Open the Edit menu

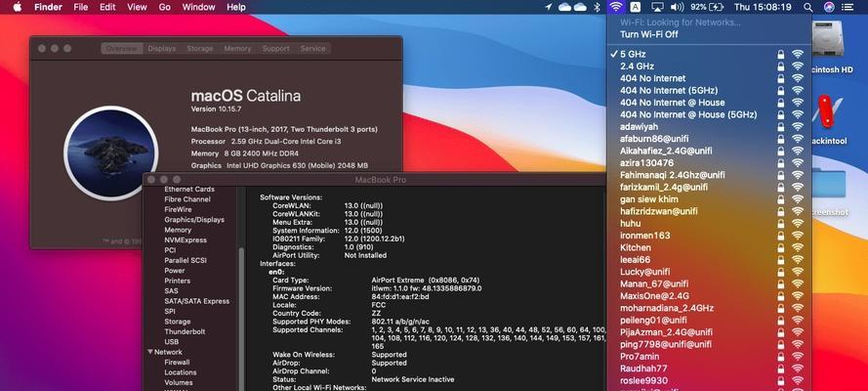tap(107, 7)
